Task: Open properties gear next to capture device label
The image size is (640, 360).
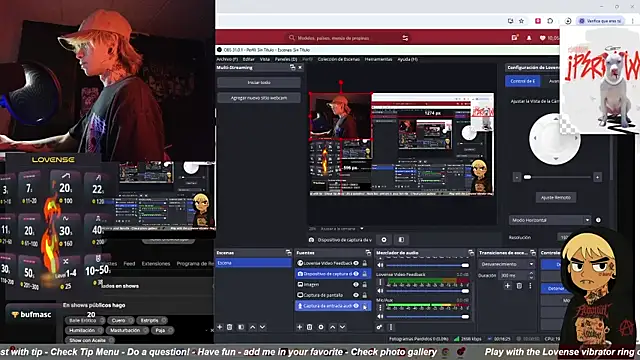Action: [x=384, y=240]
